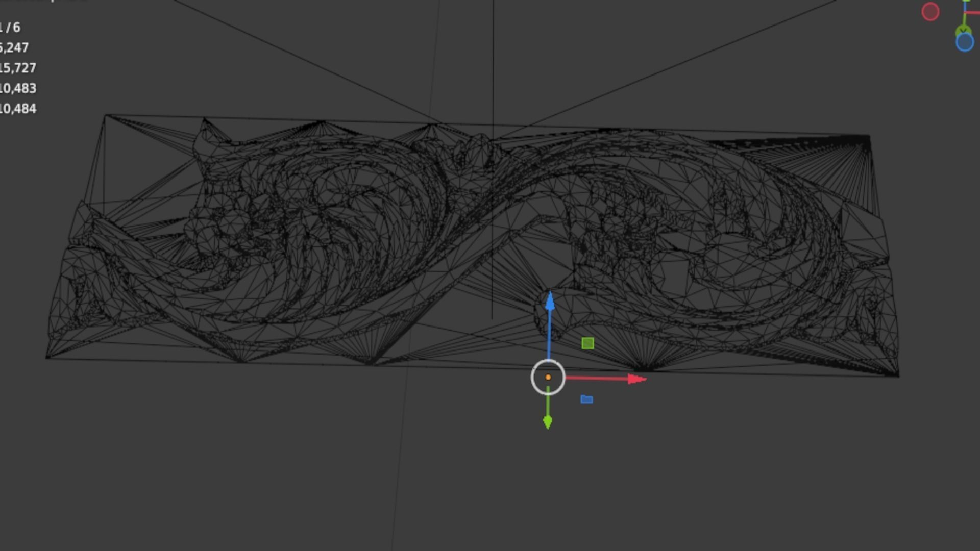Click the top-left corner vertex of the wireframe mesh
980x551 pixels.
(106, 116)
